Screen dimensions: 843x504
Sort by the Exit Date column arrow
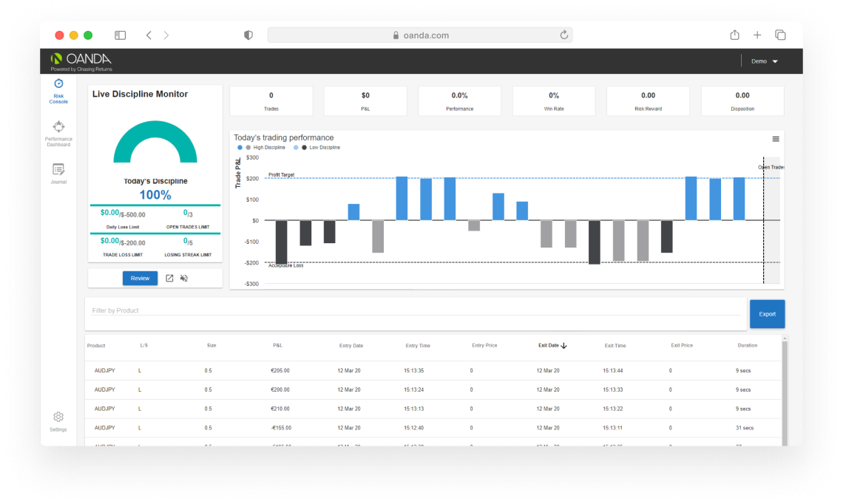563,346
